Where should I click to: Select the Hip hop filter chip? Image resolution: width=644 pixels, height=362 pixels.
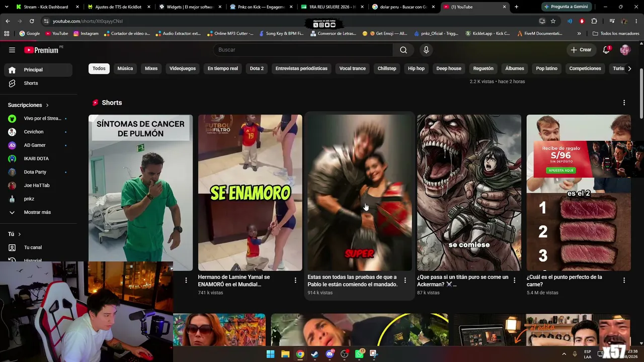pyautogui.click(x=416, y=68)
